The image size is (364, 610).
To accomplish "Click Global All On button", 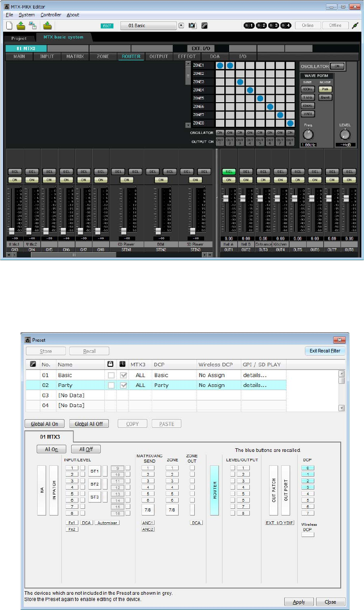I will (x=44, y=424).
